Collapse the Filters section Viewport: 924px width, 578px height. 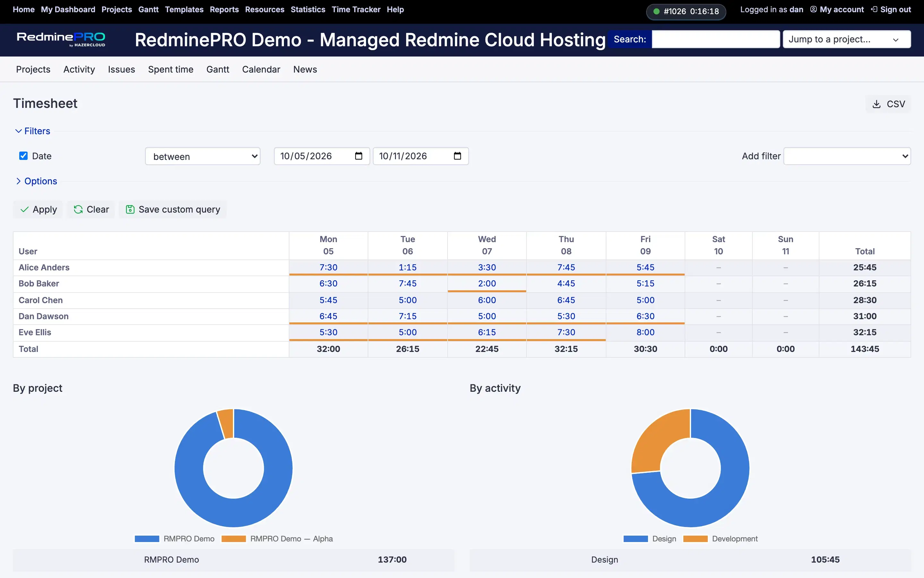(x=33, y=131)
